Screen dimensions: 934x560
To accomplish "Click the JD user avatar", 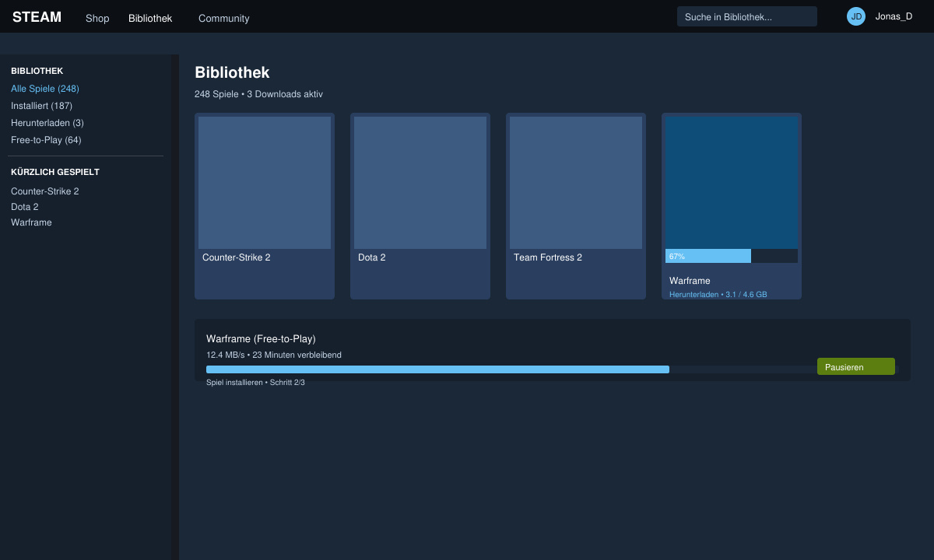I will [x=856, y=16].
